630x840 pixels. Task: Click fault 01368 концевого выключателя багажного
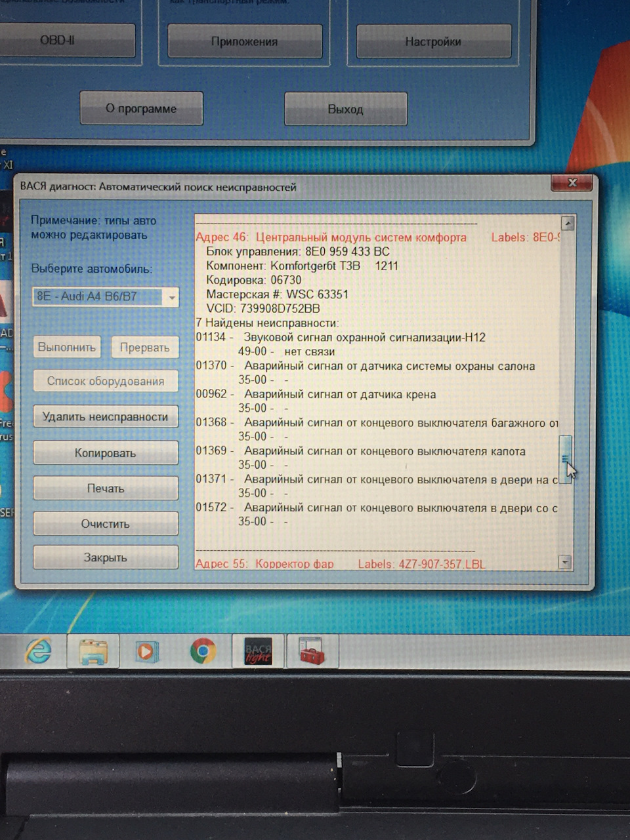[x=377, y=423]
